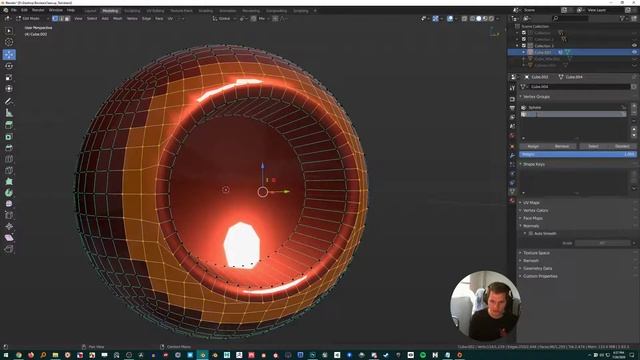Select the Poly Build tool
640x360 pixels.
(x=9, y=181)
